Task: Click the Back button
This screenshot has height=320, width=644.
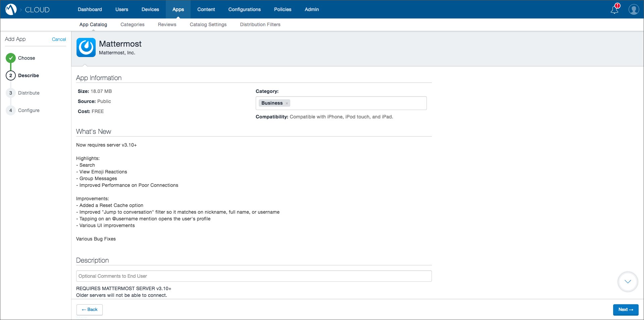Action: click(x=90, y=310)
